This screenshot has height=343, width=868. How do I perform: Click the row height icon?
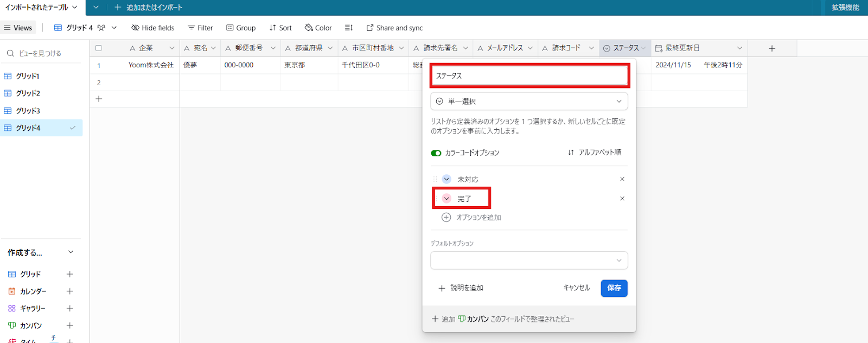tap(349, 28)
